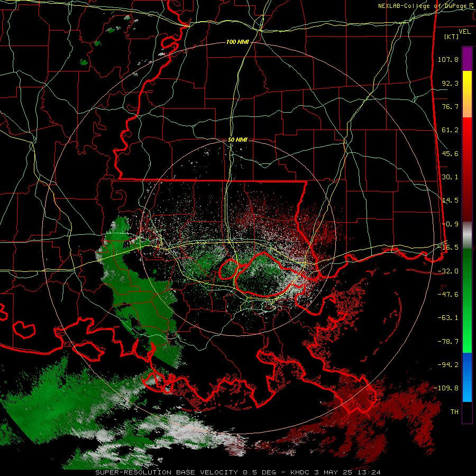The image size is (476, 476).
Task: Click the "[KT]" units label
Action: pos(452,36)
